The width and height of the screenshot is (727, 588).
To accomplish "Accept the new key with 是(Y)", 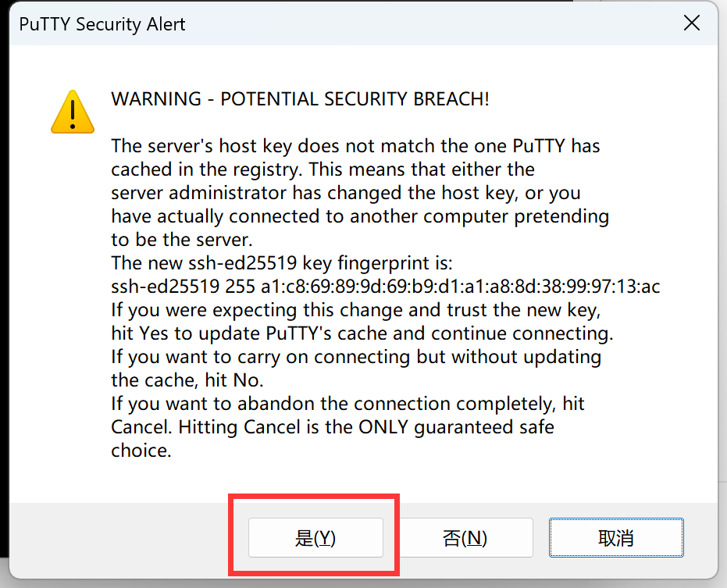I will pos(315,537).
